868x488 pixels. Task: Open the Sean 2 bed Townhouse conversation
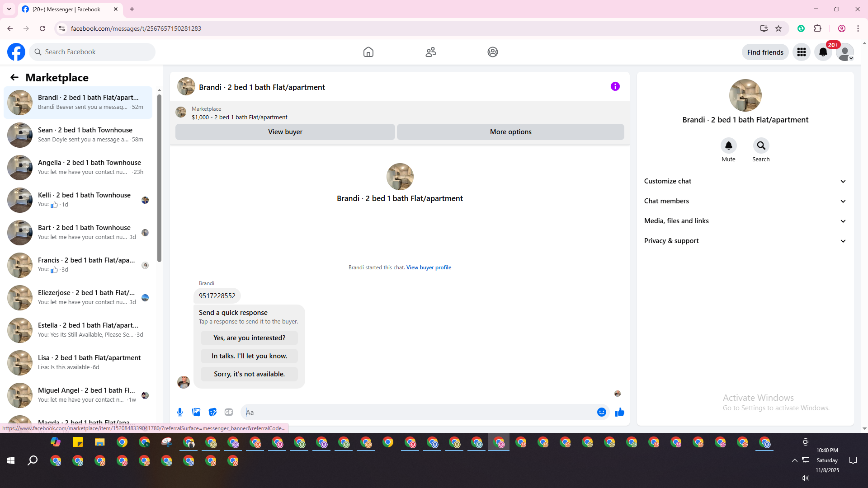pos(86,135)
